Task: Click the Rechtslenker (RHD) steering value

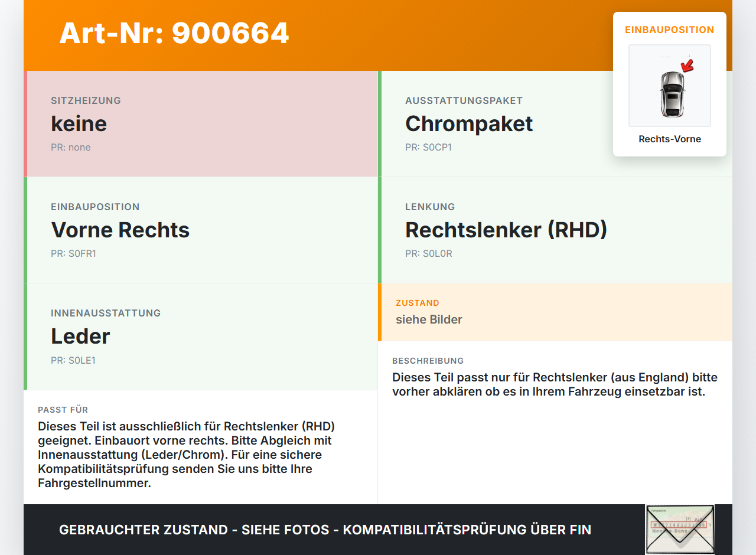Action: (506, 230)
